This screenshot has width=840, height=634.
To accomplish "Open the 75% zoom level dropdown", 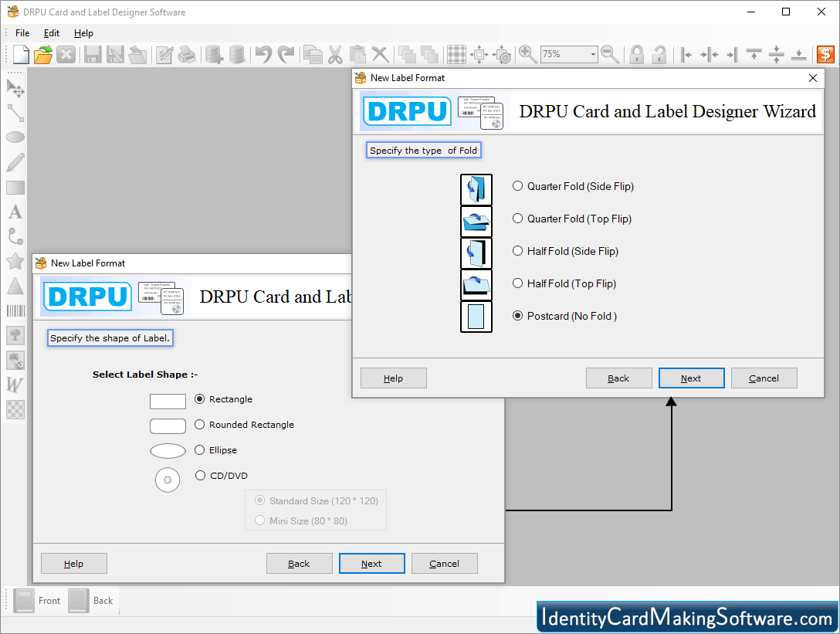I will tap(593, 54).
